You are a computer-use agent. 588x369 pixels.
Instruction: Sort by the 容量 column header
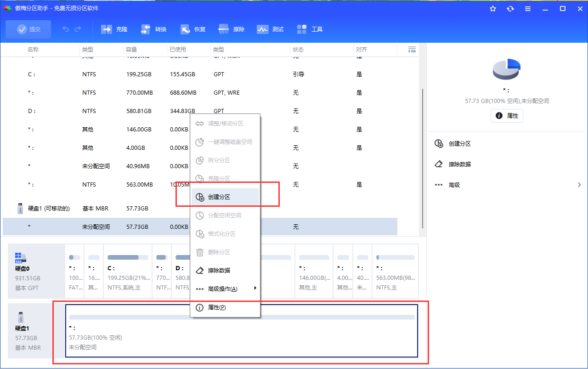[x=131, y=50]
